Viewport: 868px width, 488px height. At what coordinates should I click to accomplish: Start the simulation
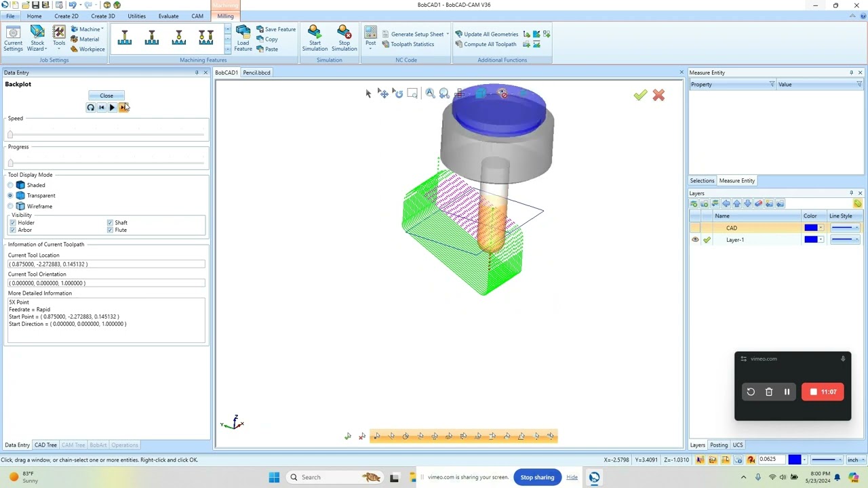(x=315, y=39)
